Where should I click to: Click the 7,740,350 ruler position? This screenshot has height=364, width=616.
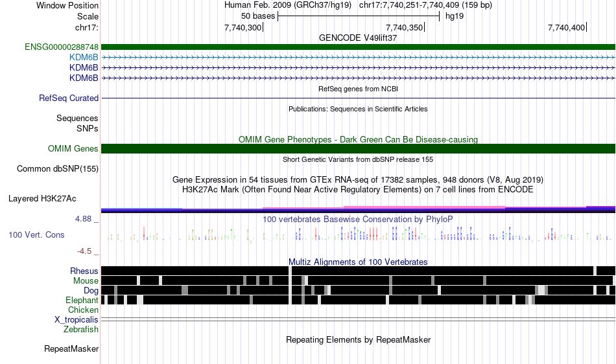(x=404, y=27)
